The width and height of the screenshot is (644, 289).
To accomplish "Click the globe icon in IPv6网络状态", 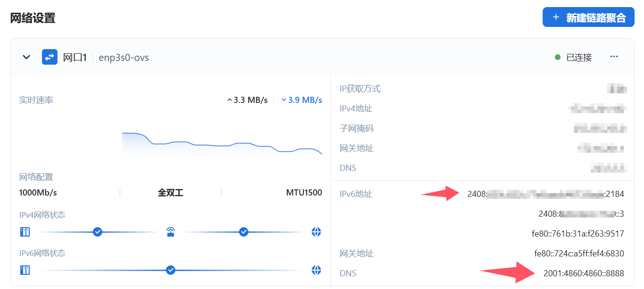I will (x=316, y=270).
